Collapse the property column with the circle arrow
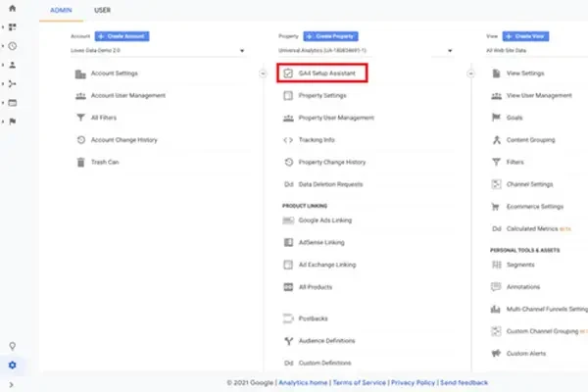Image resolution: width=588 pixels, height=392 pixels. (x=470, y=73)
